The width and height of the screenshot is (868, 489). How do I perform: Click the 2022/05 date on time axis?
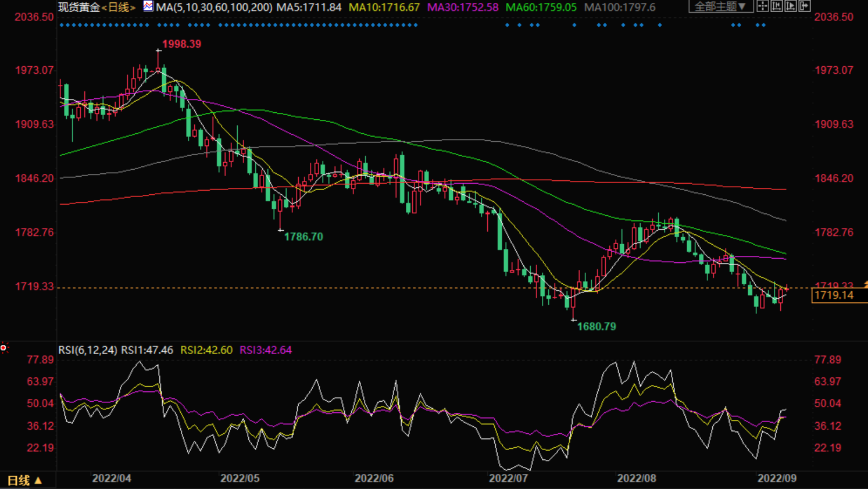[240, 478]
